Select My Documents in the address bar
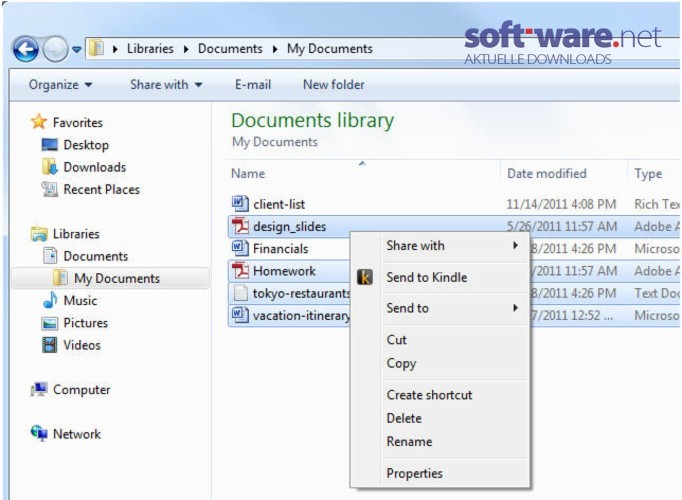Image resolution: width=682 pixels, height=500 pixels. pos(330,49)
